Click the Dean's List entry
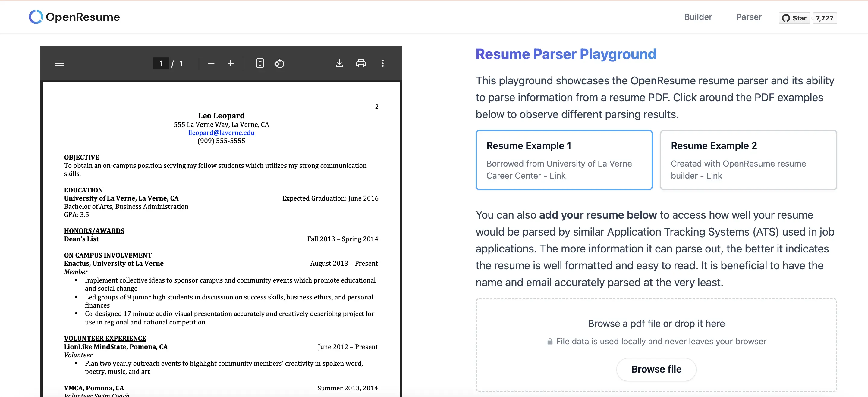 pos(81,239)
